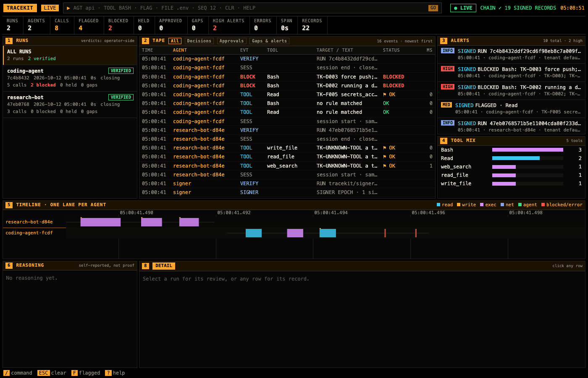Image resolution: width=588 pixels, height=378 pixels.
Task: Select the research-bot·d84e timeline lane label
Action: pos(29,222)
